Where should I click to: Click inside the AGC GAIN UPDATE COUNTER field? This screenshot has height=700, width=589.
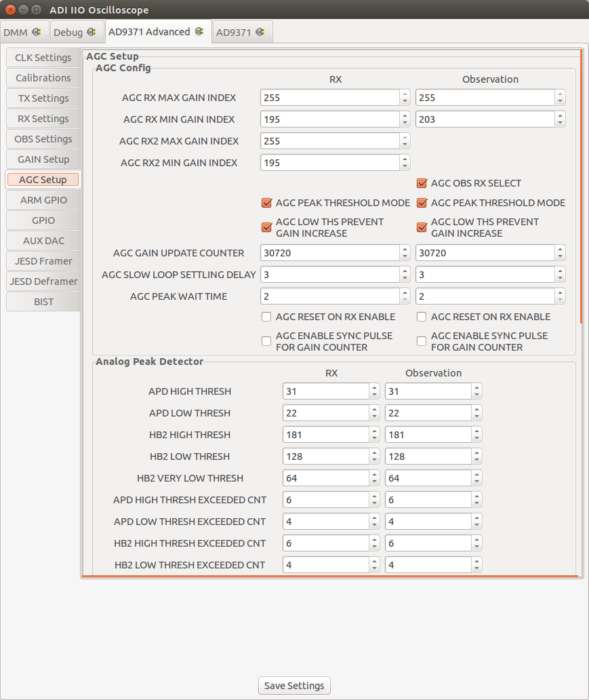click(325, 252)
